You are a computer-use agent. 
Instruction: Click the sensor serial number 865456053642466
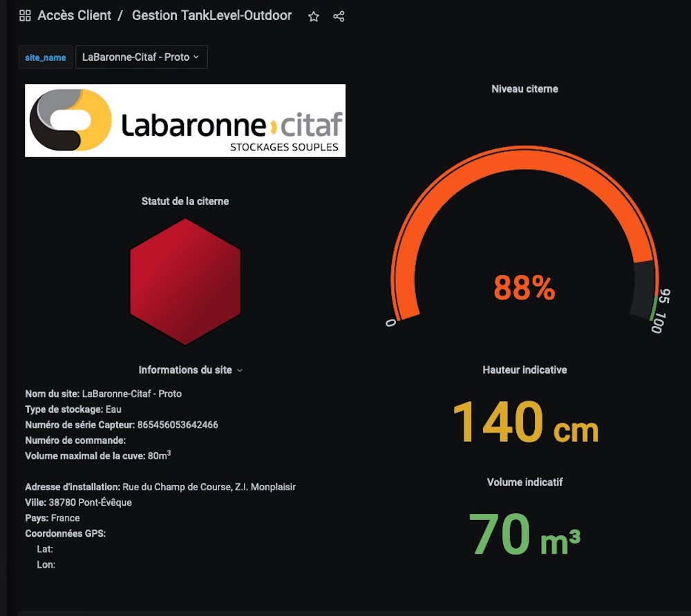tap(178, 425)
